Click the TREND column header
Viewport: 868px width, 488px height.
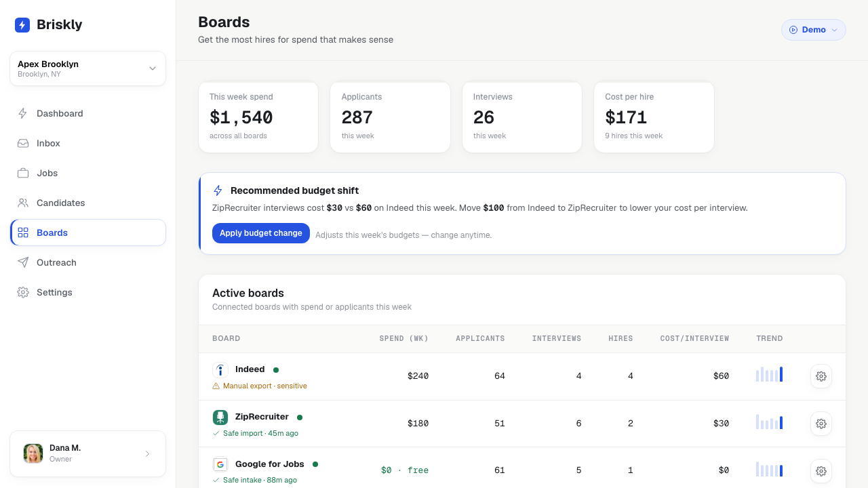point(770,338)
